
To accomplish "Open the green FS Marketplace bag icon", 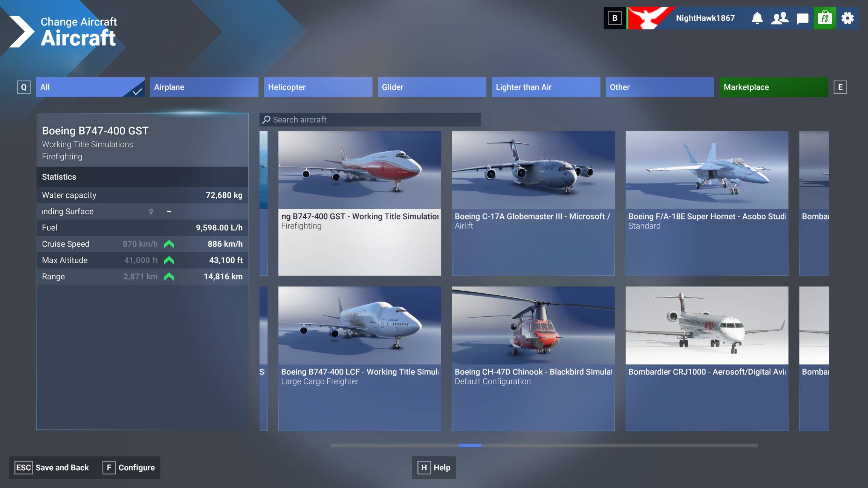I will [x=825, y=18].
